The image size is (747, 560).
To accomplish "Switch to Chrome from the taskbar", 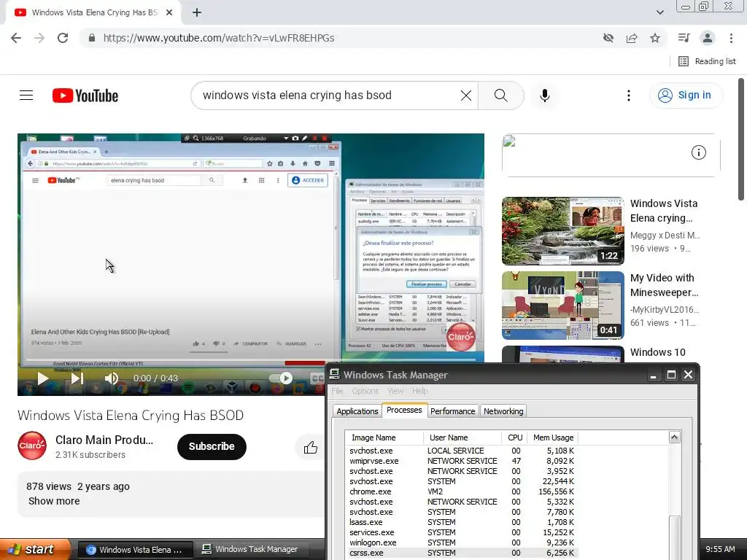I will coord(135,550).
